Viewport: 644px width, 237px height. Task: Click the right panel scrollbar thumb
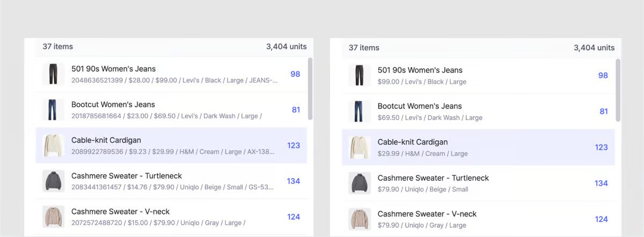click(x=618, y=90)
